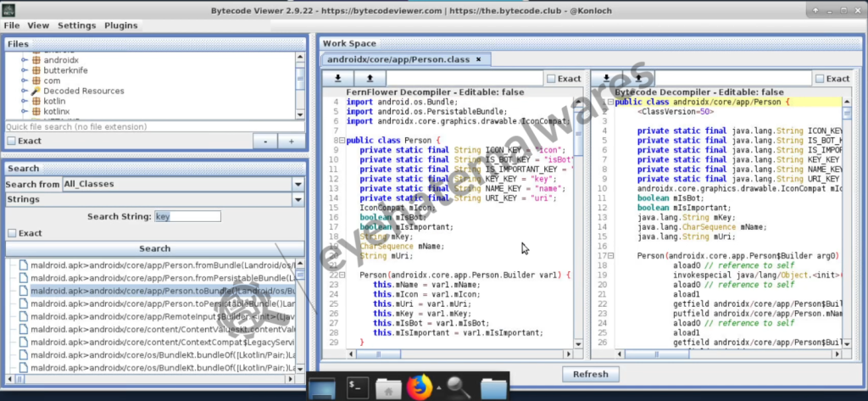Click the Refresh button
Image resolution: width=868 pixels, height=401 pixels.
click(x=591, y=375)
